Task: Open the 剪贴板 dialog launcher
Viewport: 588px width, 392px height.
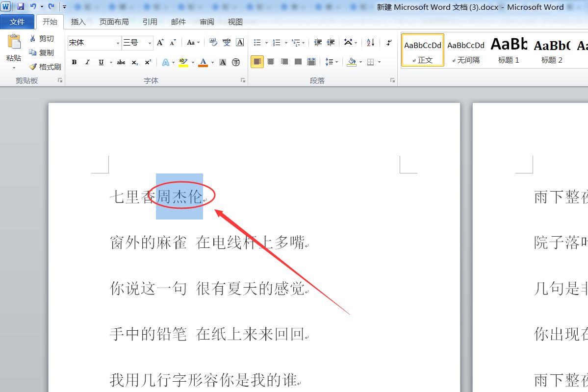Action: (60, 80)
